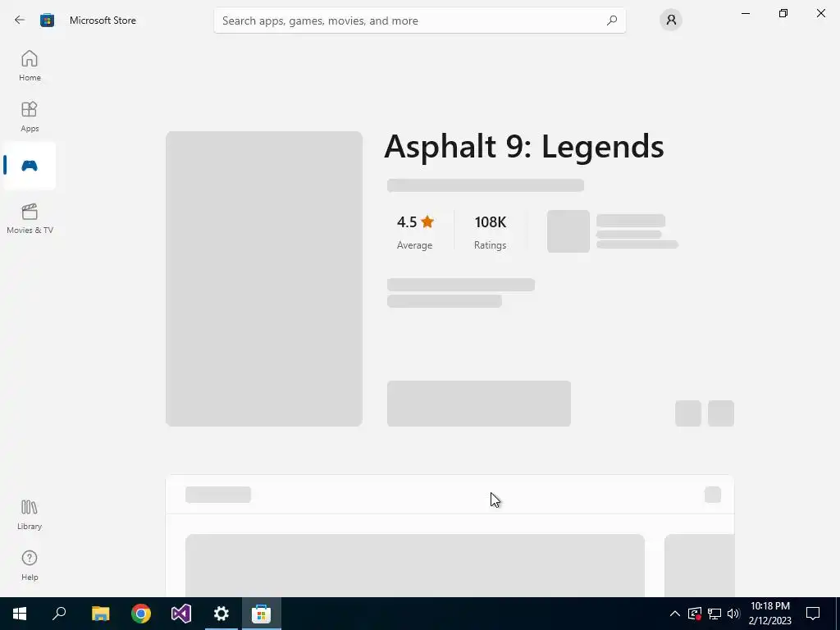The height and width of the screenshot is (630, 840).
Task: Click the Asphalt 9: Legends title
Action: [524, 146]
